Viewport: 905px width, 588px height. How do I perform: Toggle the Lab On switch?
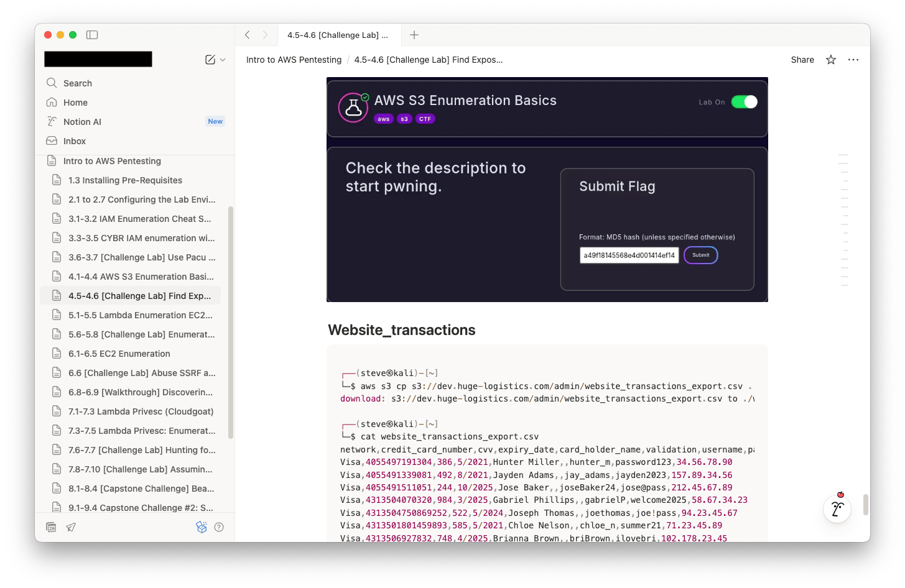[x=744, y=102]
